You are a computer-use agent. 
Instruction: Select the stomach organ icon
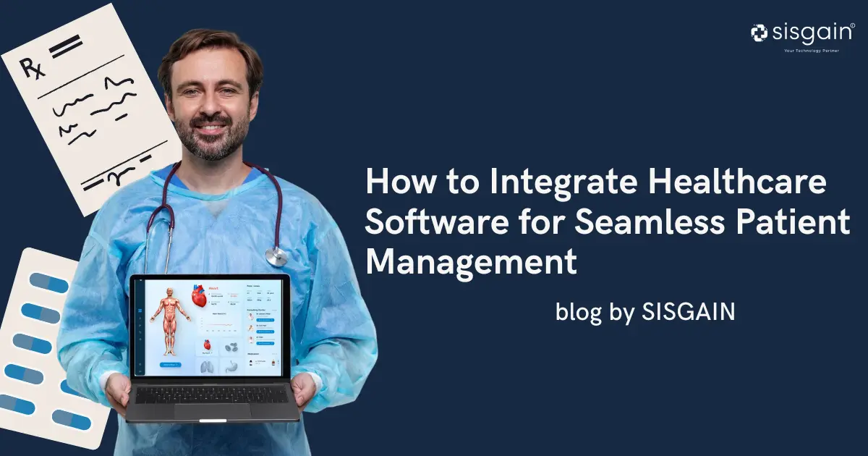tap(231, 367)
